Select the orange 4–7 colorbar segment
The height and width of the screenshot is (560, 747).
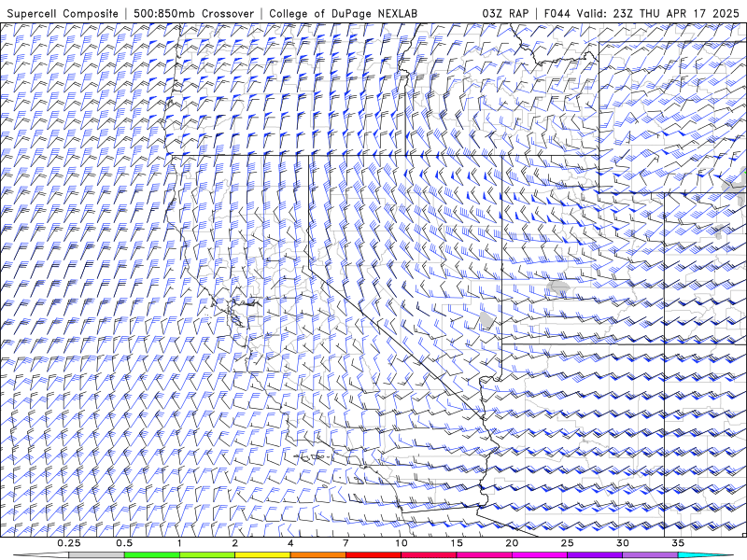[x=317, y=555]
